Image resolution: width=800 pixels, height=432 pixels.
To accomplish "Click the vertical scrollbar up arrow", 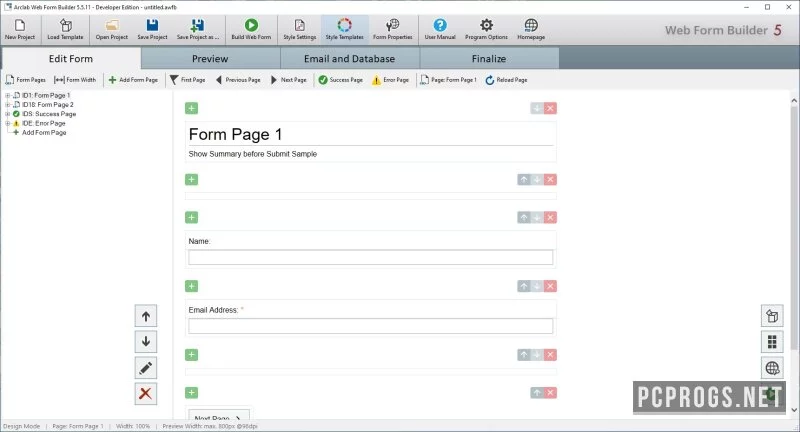I will coord(794,100).
